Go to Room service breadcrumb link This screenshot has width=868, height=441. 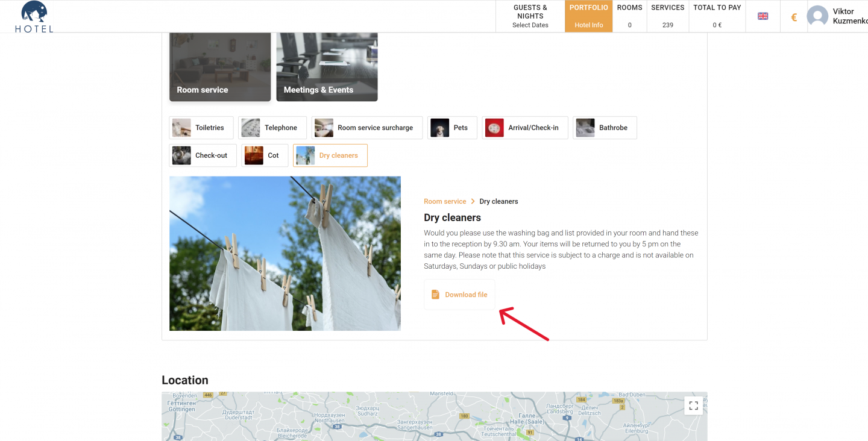(x=445, y=201)
